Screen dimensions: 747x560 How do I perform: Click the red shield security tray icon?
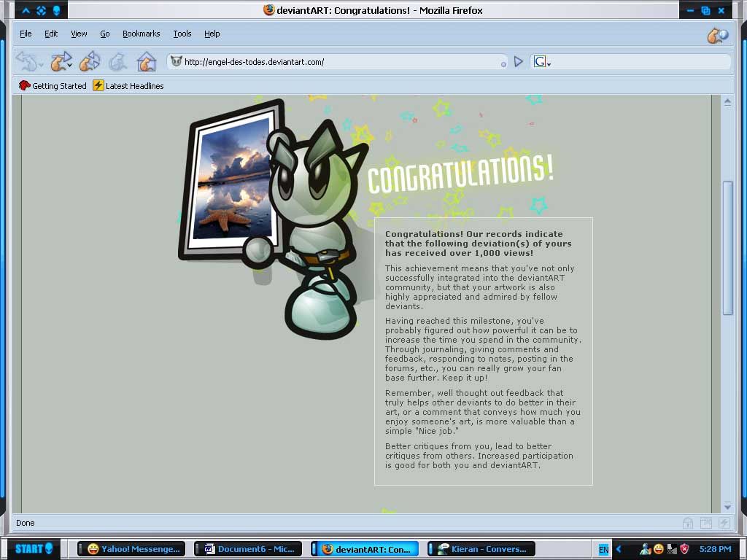pos(684,550)
